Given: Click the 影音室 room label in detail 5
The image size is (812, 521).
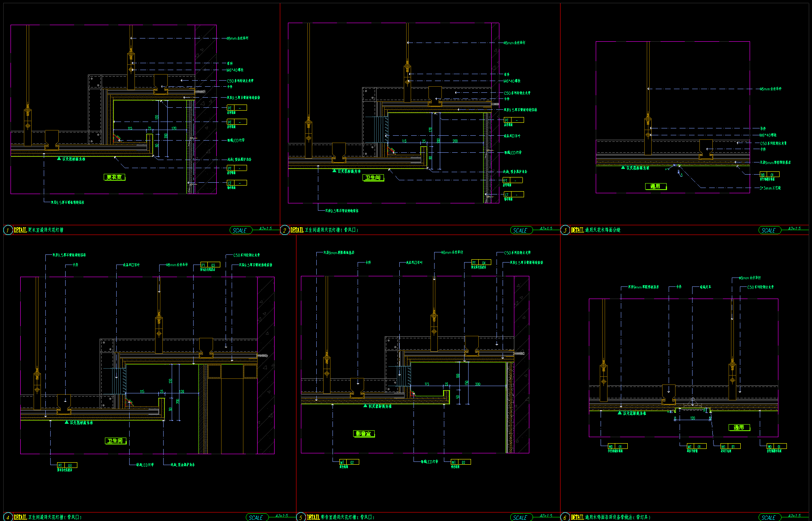Looking at the screenshot, I should 363,433.
